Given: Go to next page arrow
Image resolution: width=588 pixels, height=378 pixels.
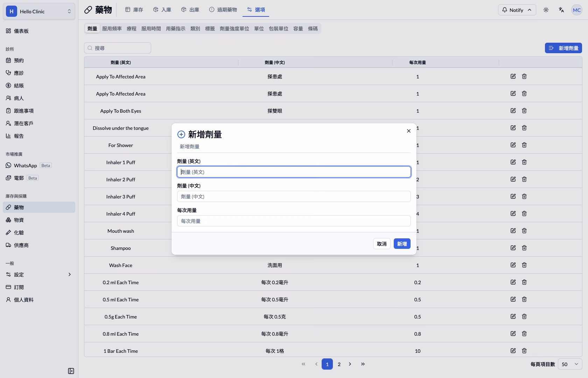Looking at the screenshot, I should click(x=350, y=364).
